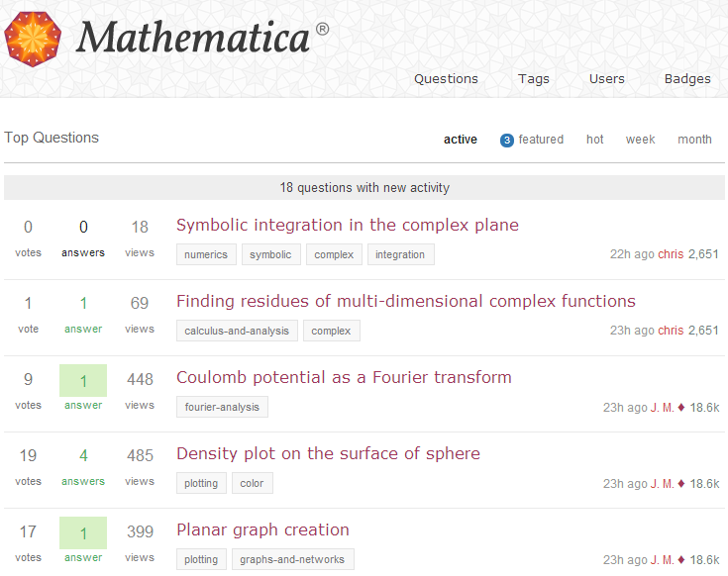This screenshot has width=728, height=576.
Task: Open the 'Planar graph creation' question
Action: tap(262, 529)
